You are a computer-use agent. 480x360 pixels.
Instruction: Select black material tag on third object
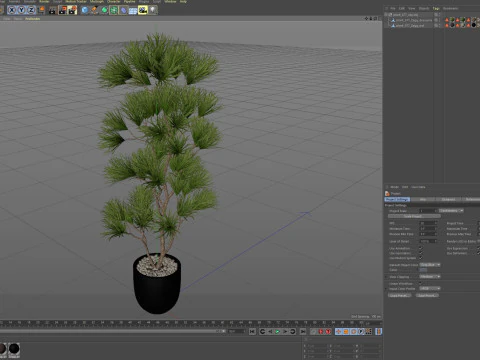[x=474, y=25]
